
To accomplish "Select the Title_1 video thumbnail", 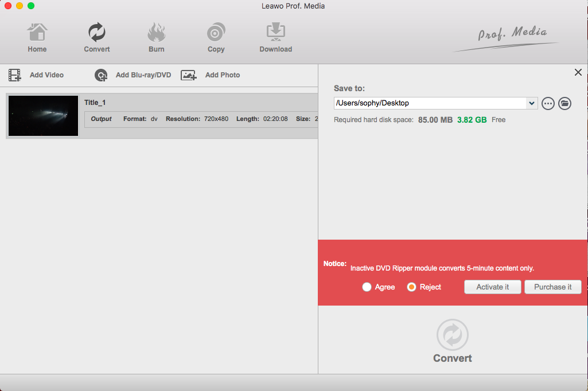I will [43, 115].
